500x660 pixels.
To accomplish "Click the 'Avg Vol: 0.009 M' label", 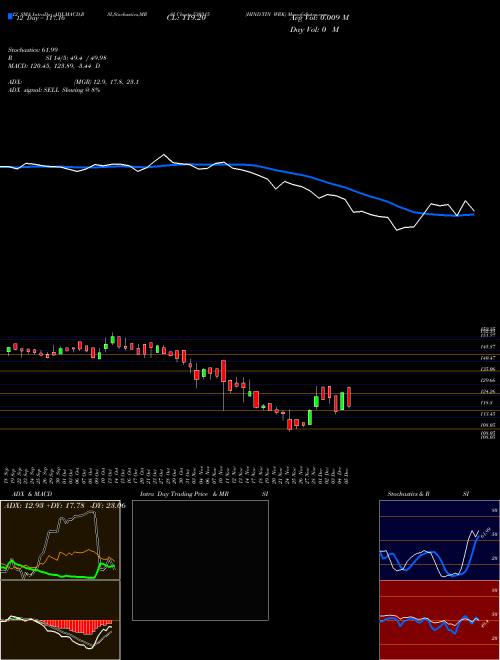I will pyautogui.click(x=319, y=18).
